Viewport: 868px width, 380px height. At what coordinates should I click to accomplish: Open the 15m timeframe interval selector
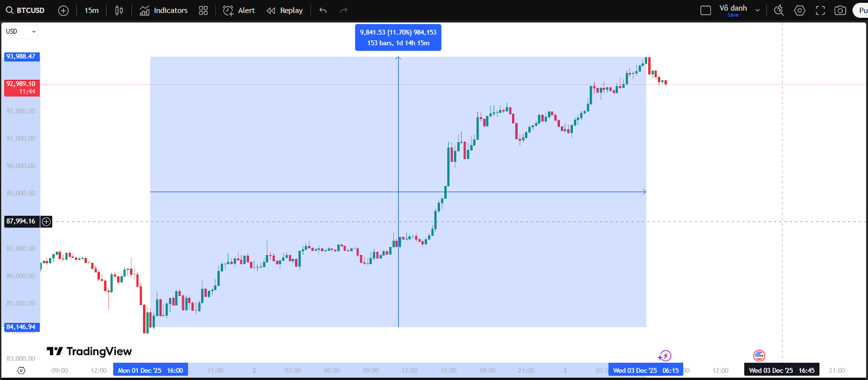(x=92, y=10)
